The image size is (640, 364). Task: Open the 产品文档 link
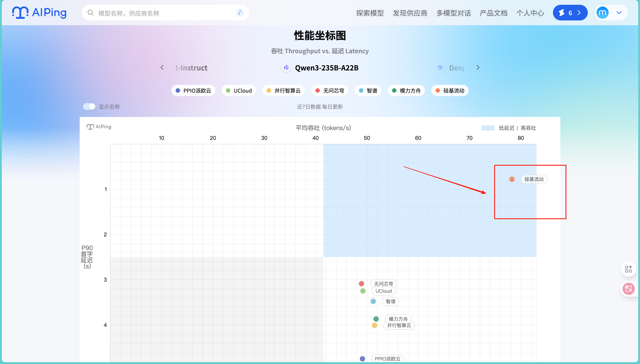pyautogui.click(x=493, y=13)
